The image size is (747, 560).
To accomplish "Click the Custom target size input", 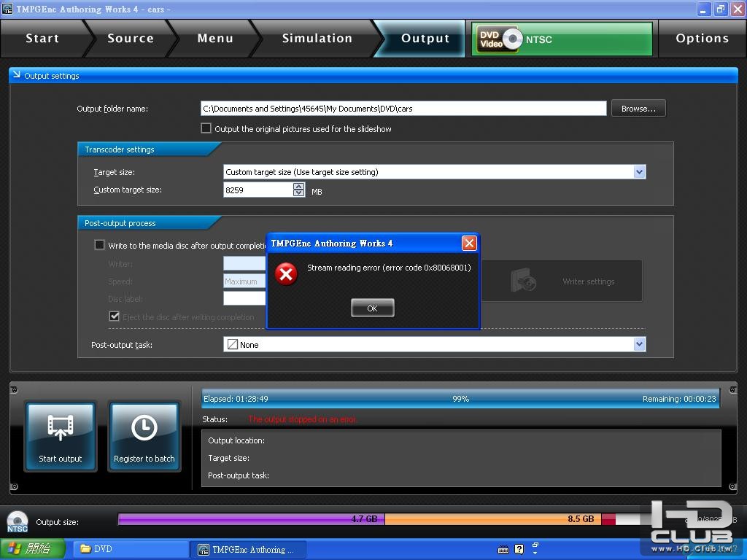I will [258, 190].
